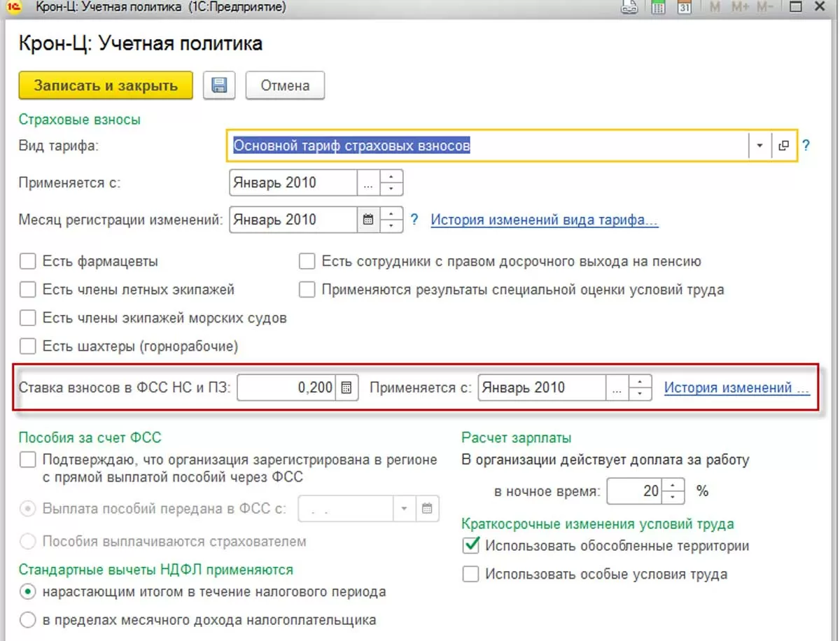Click Записать и закрыть button
Screen dimensions: 840x641
106,85
